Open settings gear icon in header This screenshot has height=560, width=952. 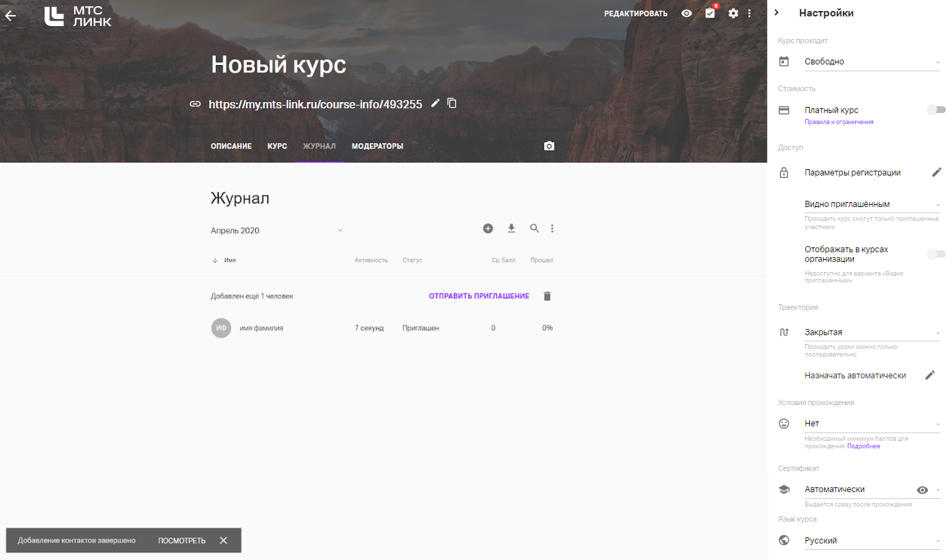(x=733, y=13)
